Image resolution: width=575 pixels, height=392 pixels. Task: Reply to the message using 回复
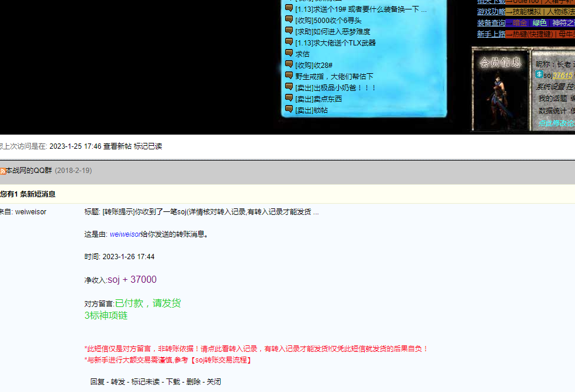click(97, 382)
